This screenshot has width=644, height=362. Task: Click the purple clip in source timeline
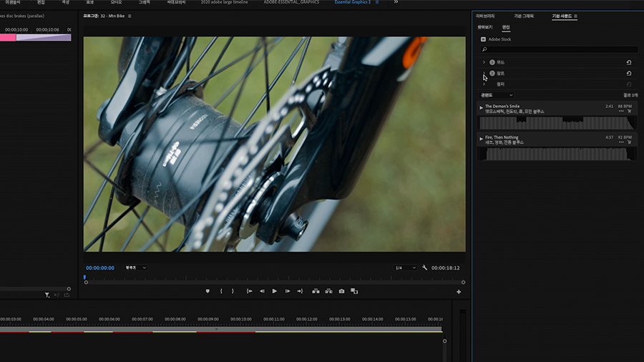tap(44, 38)
